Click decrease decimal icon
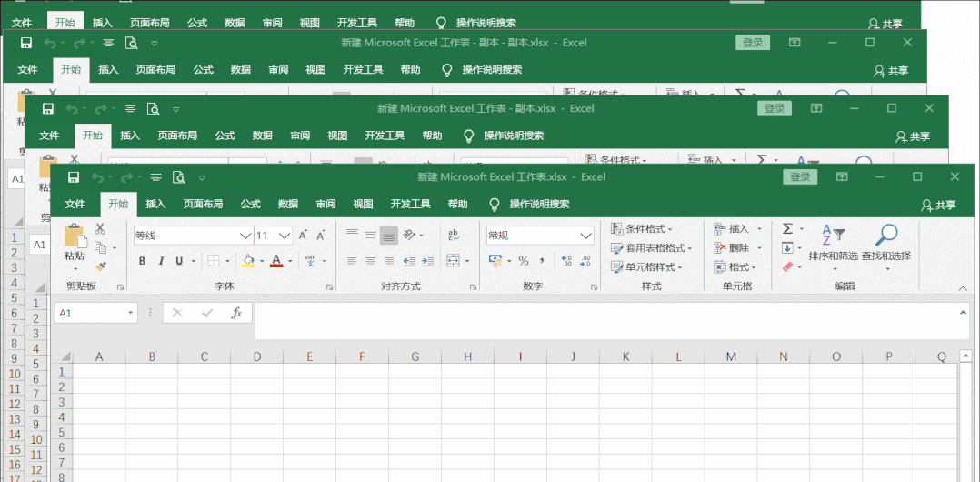 point(585,261)
